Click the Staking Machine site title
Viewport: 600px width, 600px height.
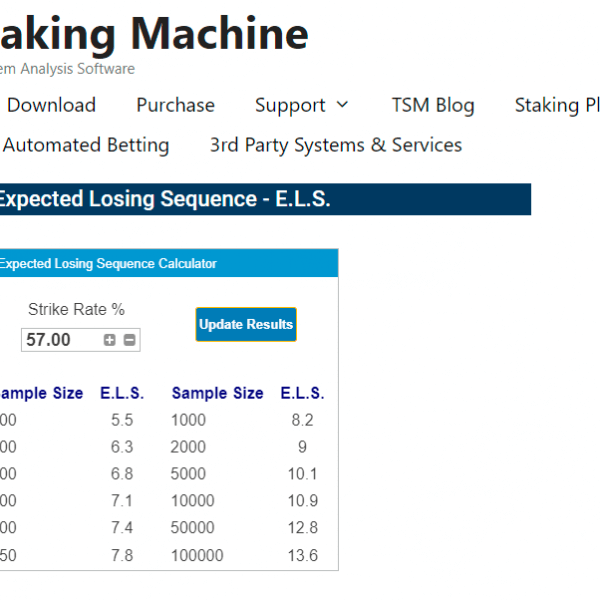click(154, 34)
